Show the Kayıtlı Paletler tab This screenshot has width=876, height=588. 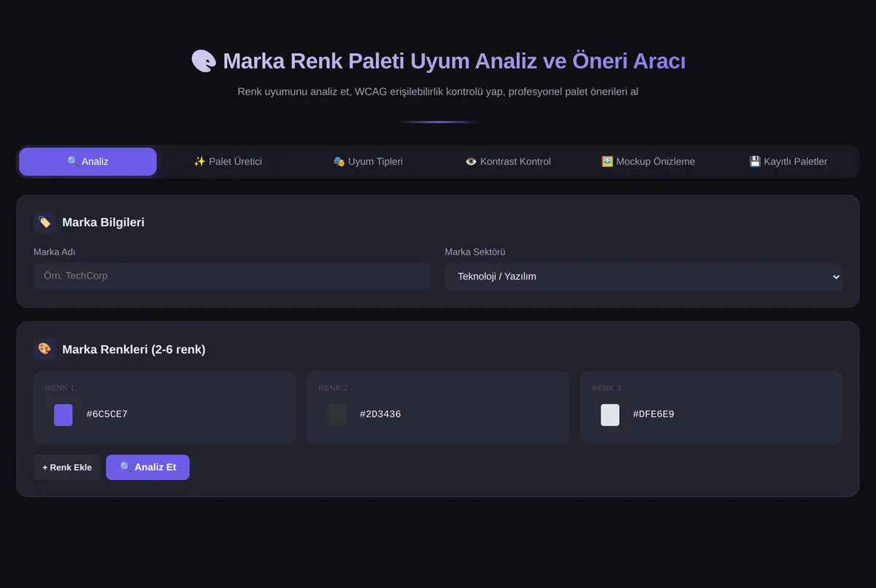(788, 161)
